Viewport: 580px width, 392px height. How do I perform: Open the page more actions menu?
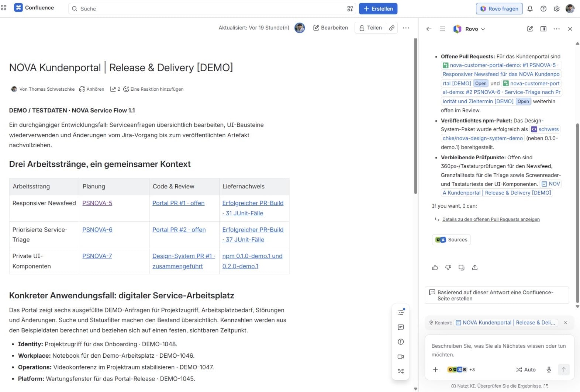406,28
